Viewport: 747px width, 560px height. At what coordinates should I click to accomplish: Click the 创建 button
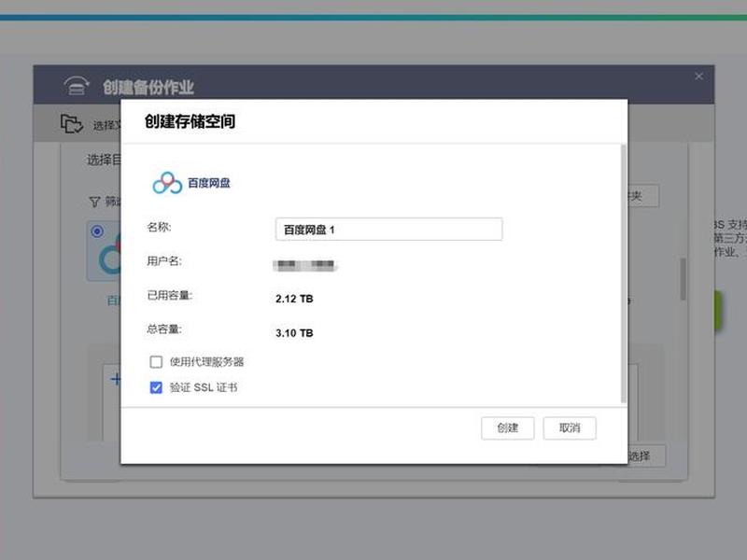coord(507,428)
